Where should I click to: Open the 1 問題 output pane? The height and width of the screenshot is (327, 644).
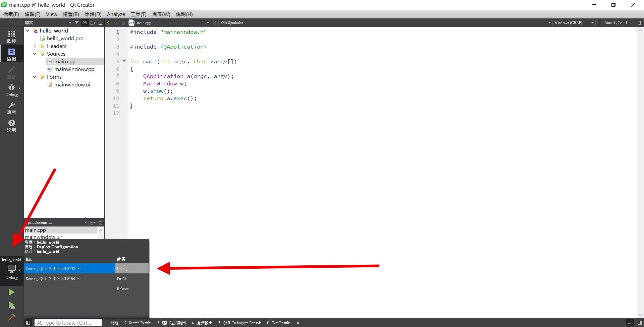(x=112, y=323)
